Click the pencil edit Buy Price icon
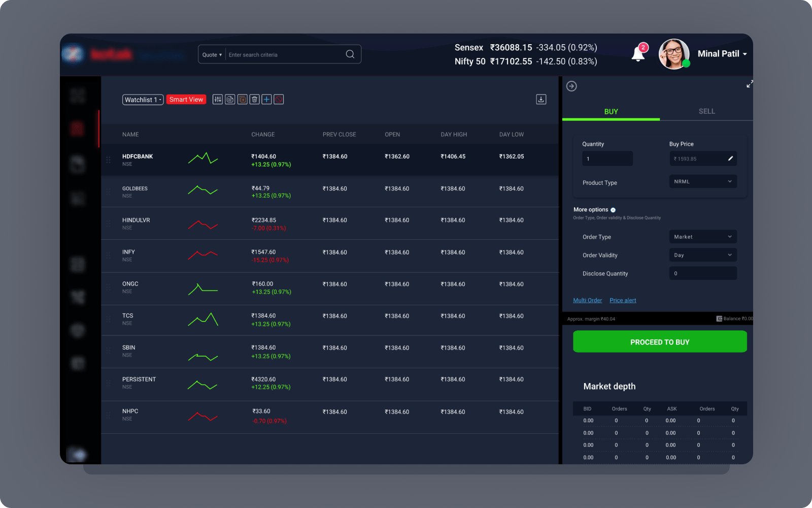Image resolution: width=812 pixels, height=508 pixels. tap(730, 158)
